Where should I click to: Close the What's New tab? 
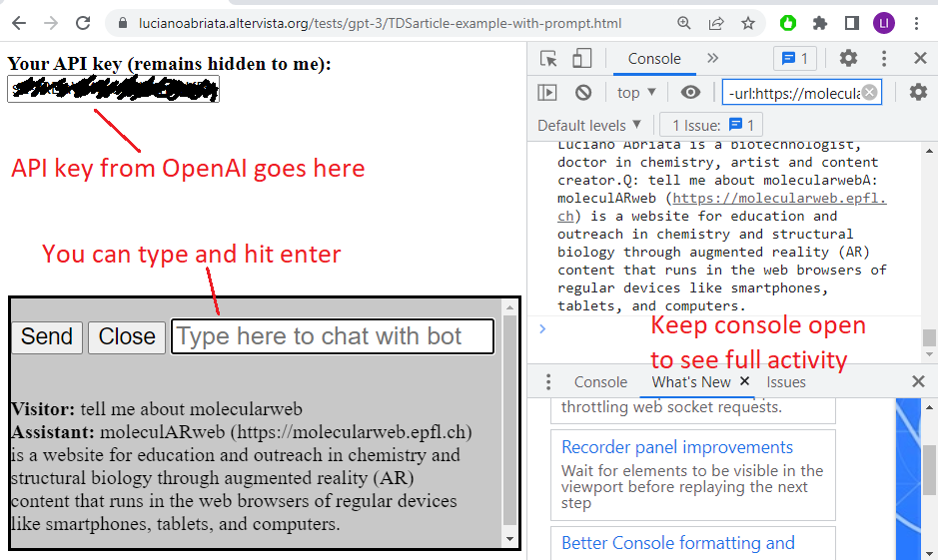(745, 380)
